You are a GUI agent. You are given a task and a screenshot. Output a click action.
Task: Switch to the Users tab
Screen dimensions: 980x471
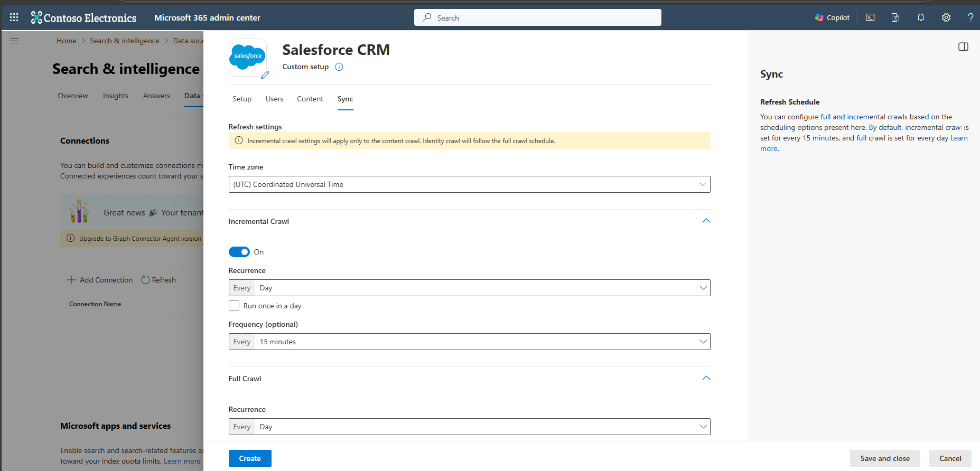click(x=274, y=99)
